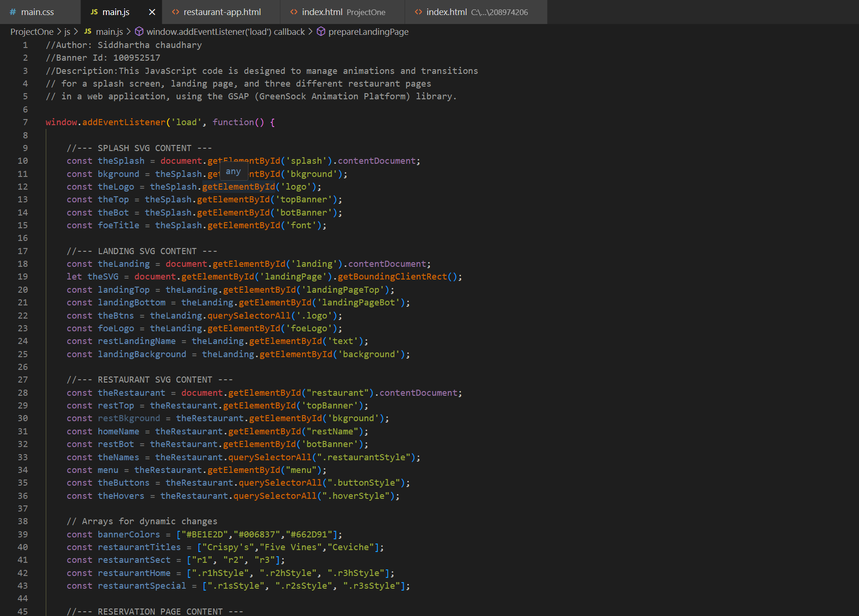Open the restaurant-app.html tab
The width and height of the screenshot is (859, 616).
(x=222, y=12)
